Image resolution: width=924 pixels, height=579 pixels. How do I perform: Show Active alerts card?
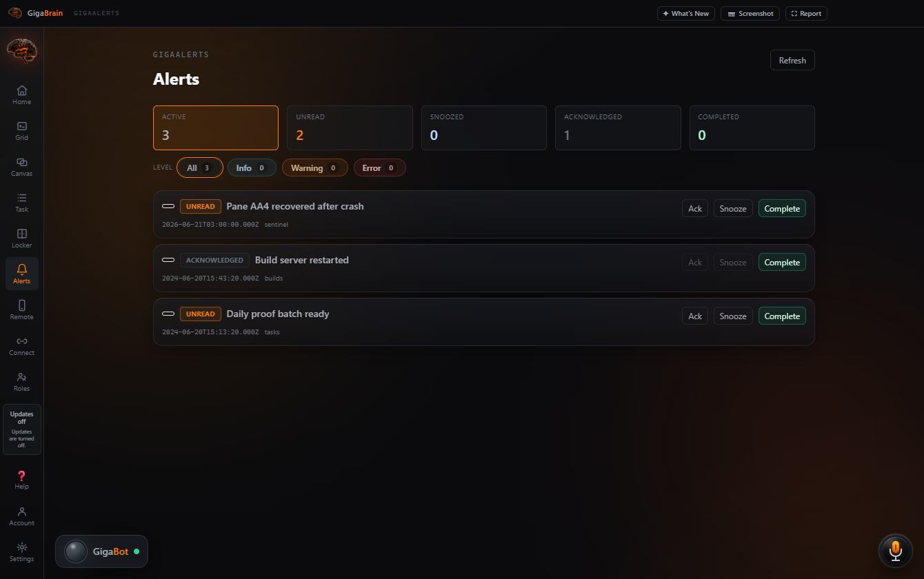(x=216, y=128)
